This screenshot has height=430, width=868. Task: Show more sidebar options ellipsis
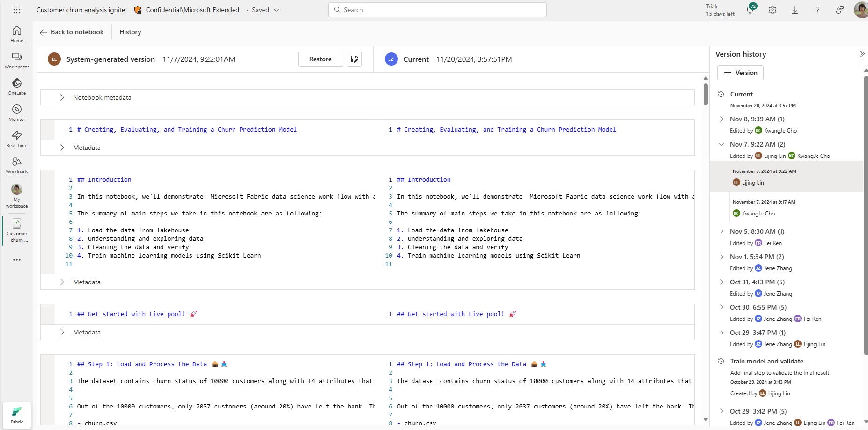(x=17, y=260)
